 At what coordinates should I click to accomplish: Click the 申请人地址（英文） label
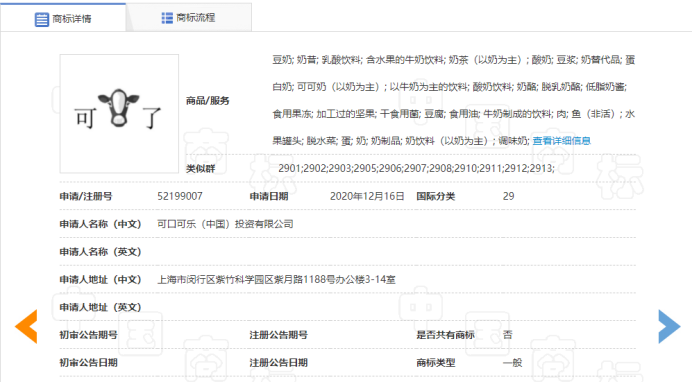pos(100,307)
